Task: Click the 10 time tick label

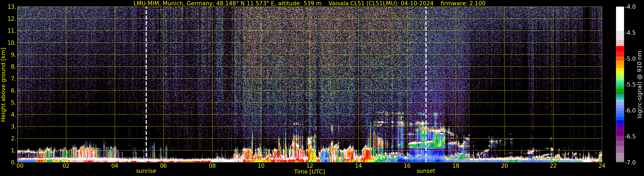Action: 261,166
